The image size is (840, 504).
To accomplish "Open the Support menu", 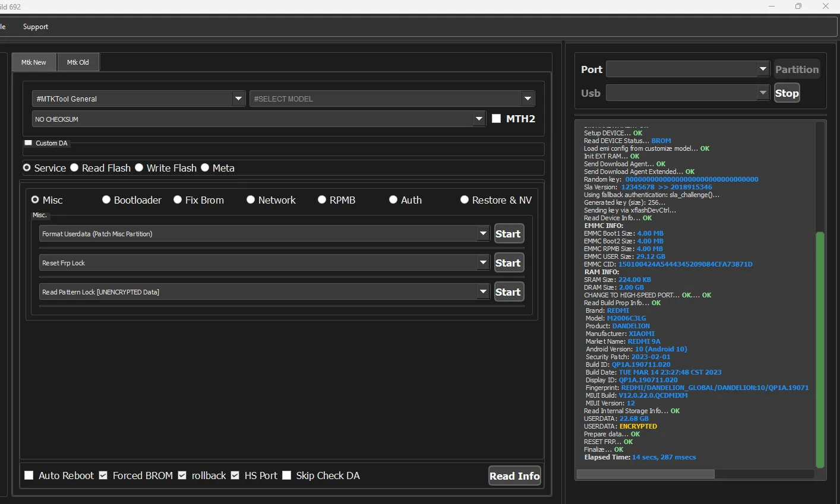I will pyautogui.click(x=36, y=27).
